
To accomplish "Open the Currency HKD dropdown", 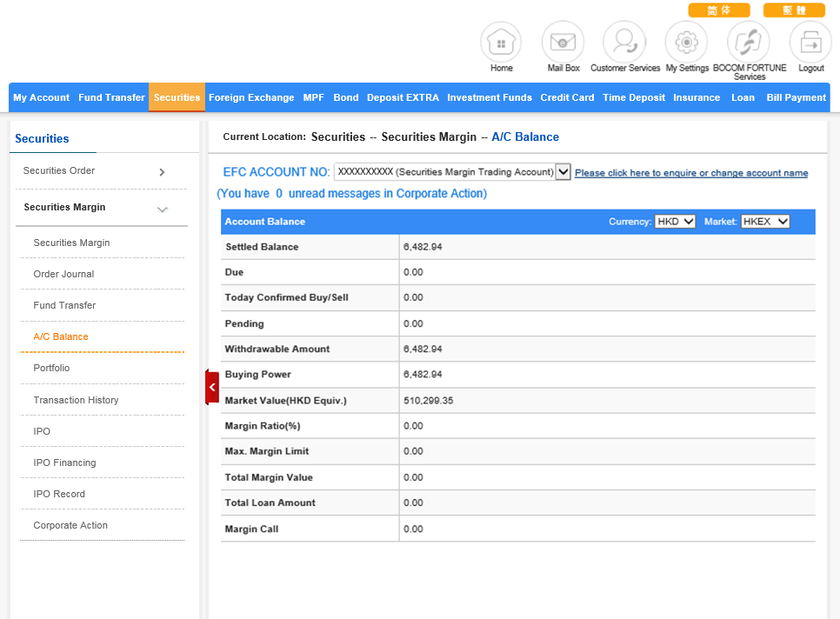I will tap(676, 222).
